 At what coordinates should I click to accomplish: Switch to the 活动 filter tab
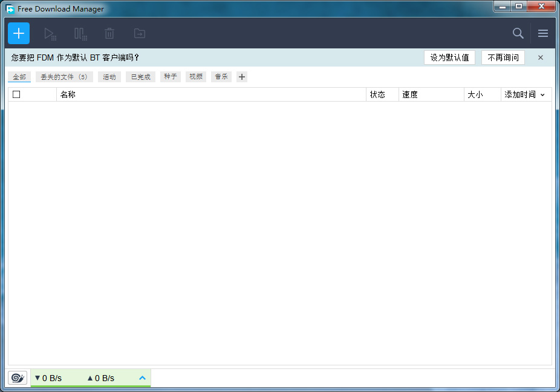(109, 77)
